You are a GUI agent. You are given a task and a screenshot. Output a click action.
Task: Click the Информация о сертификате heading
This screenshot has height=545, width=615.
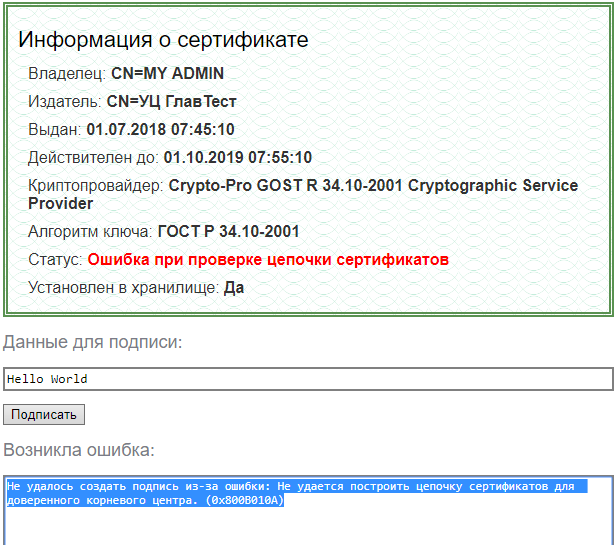pyautogui.click(x=163, y=39)
